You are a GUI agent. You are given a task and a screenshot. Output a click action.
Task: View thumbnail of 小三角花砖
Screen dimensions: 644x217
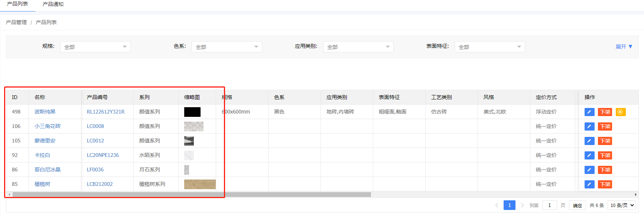point(194,126)
